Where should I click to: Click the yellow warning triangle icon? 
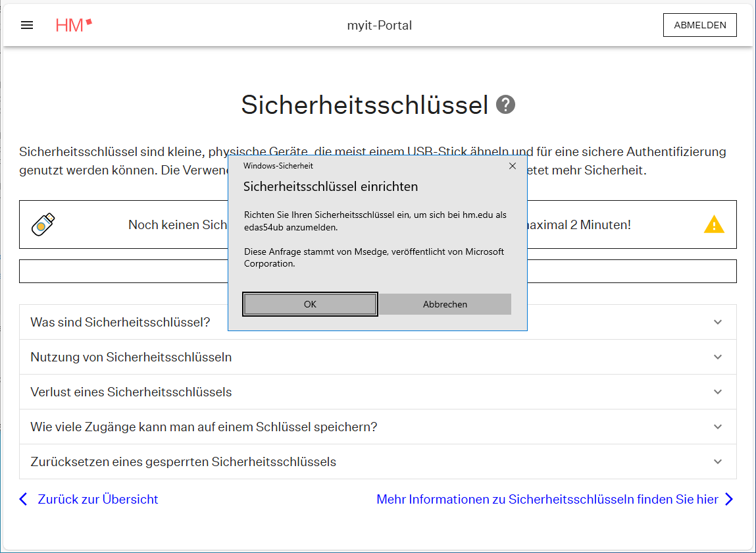pos(714,225)
